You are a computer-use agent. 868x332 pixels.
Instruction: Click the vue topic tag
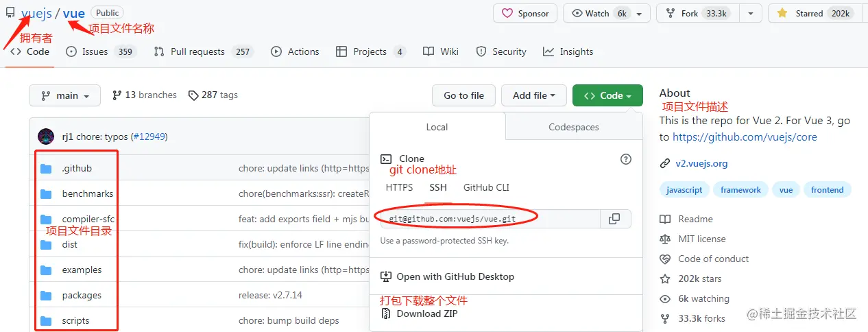[786, 190]
